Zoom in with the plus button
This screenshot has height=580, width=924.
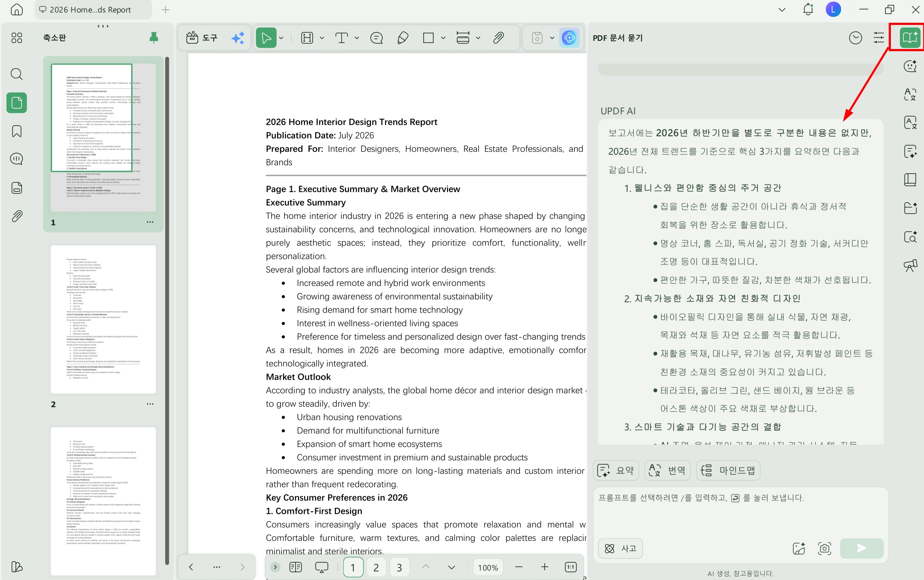click(545, 567)
